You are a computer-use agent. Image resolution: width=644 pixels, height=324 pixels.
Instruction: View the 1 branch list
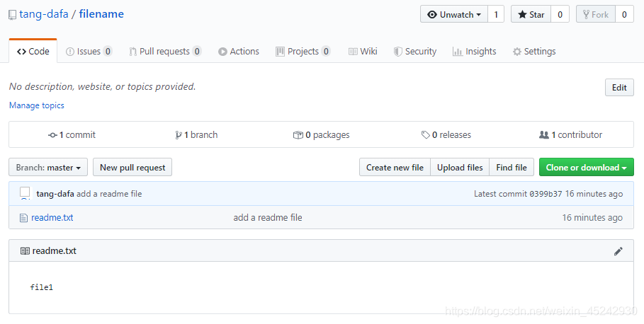point(196,135)
